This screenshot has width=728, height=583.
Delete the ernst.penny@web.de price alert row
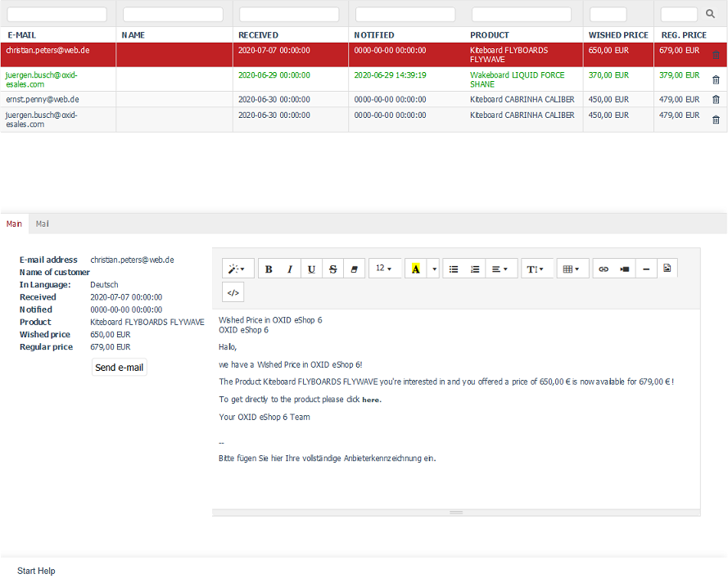pyautogui.click(x=716, y=100)
